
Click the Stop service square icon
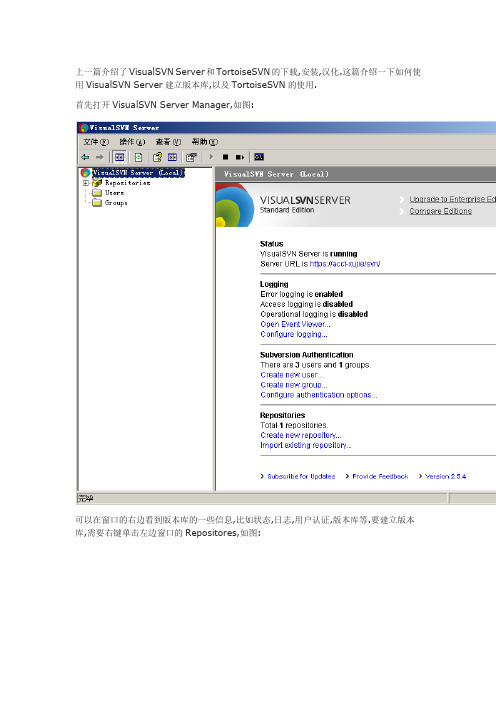click(226, 157)
